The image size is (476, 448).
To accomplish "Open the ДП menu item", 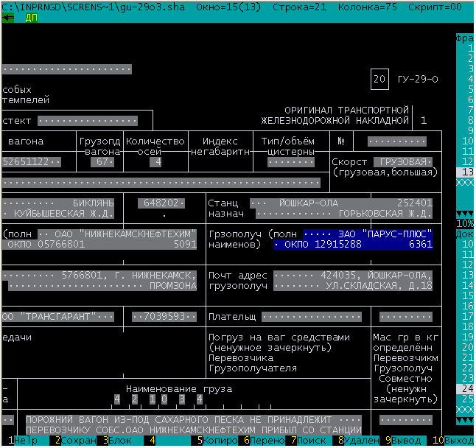I will tap(31, 17).
